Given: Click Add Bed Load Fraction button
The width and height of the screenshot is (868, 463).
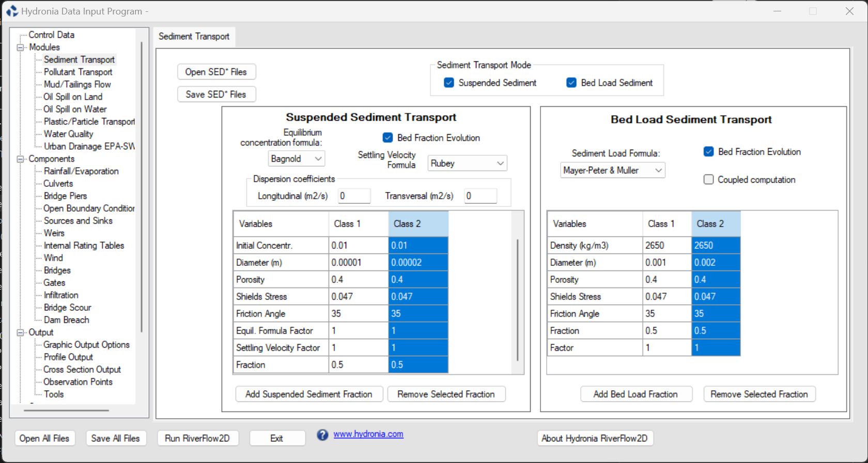Looking at the screenshot, I should [x=636, y=394].
